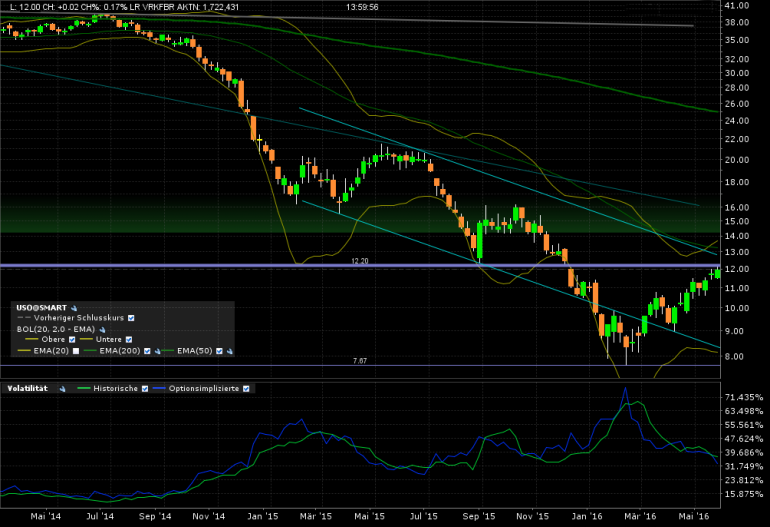This screenshot has height=527, width=770.
Task: Click the 7.67 low price label
Action: point(360,360)
